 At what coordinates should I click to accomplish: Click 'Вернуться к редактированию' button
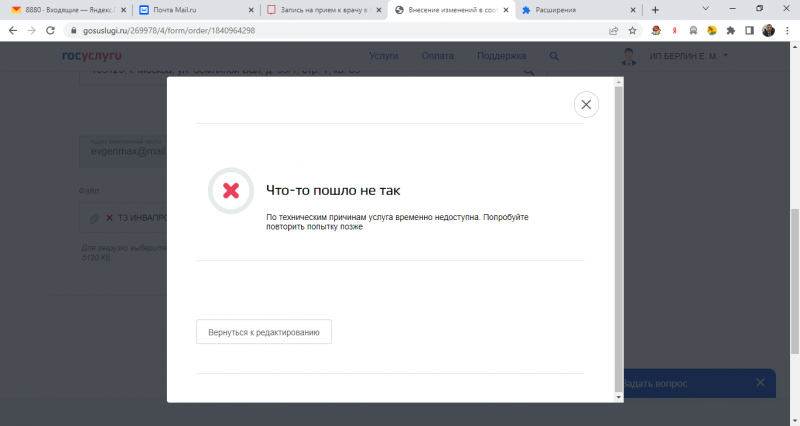click(x=263, y=331)
